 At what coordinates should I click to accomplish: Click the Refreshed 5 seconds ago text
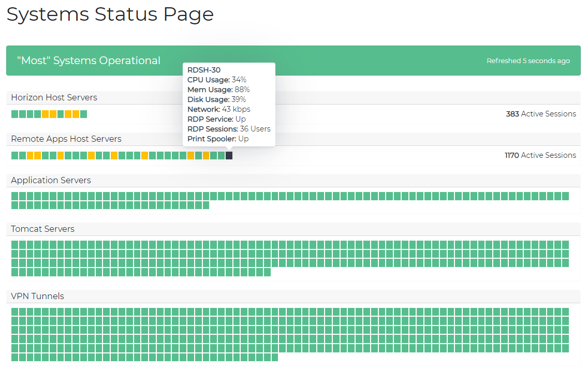(528, 61)
